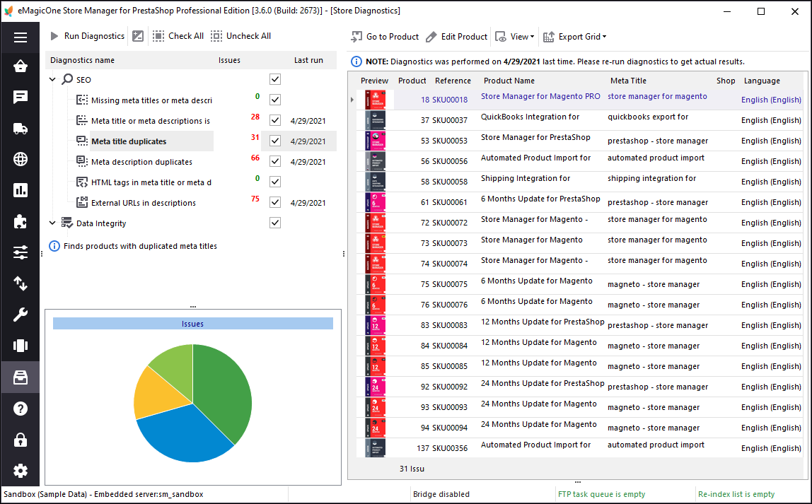Click the Issues chart title bar
812x504 pixels.
click(192, 324)
